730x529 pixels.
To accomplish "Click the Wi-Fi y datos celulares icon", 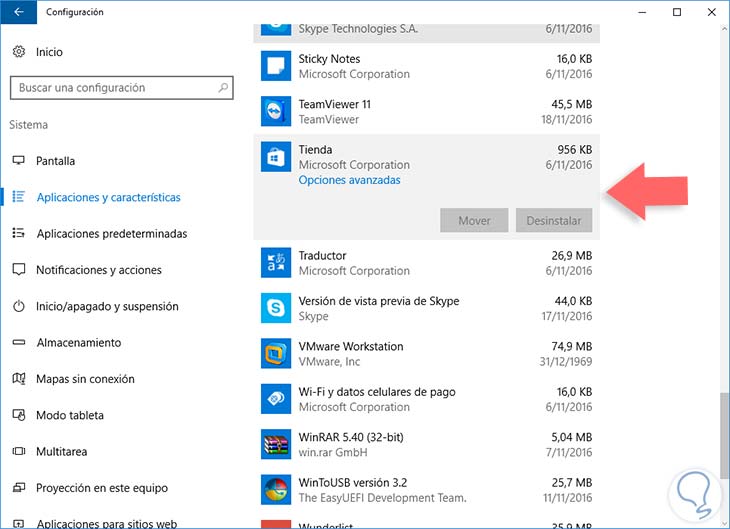I will pos(275,399).
